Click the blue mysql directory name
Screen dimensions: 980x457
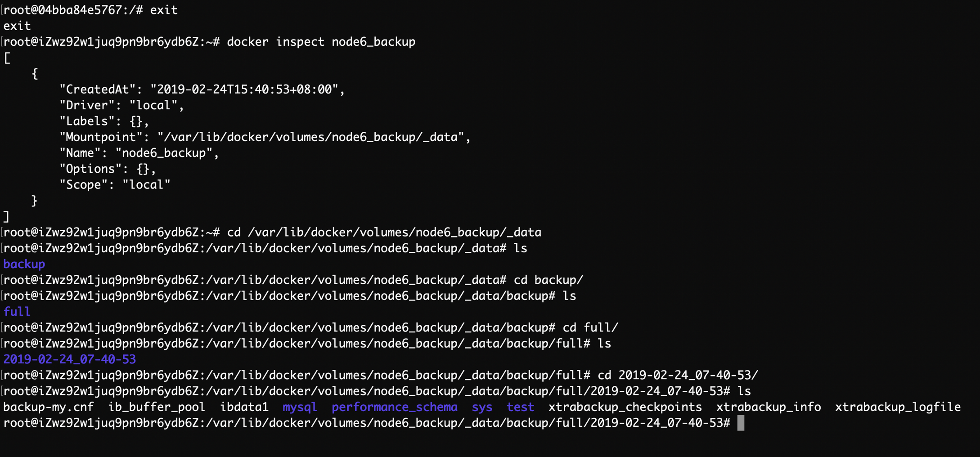coord(300,407)
